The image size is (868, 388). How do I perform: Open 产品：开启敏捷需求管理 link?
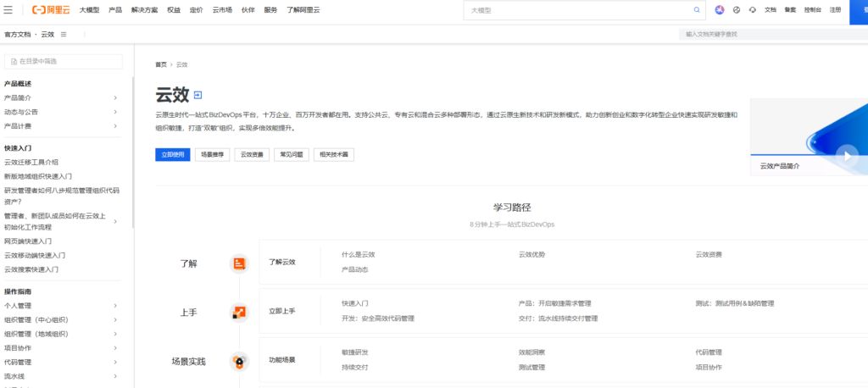click(x=555, y=303)
